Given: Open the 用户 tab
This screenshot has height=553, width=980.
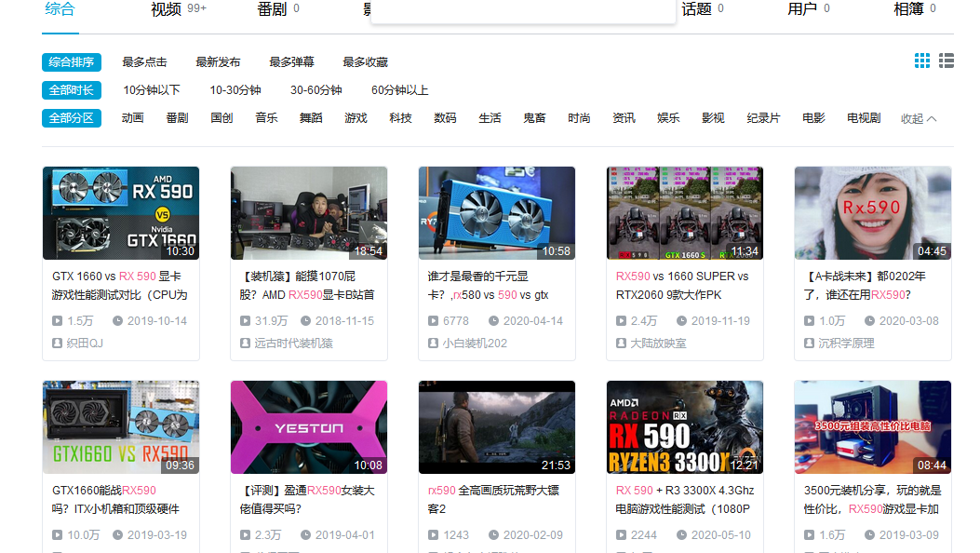Looking at the screenshot, I should click(x=809, y=8).
